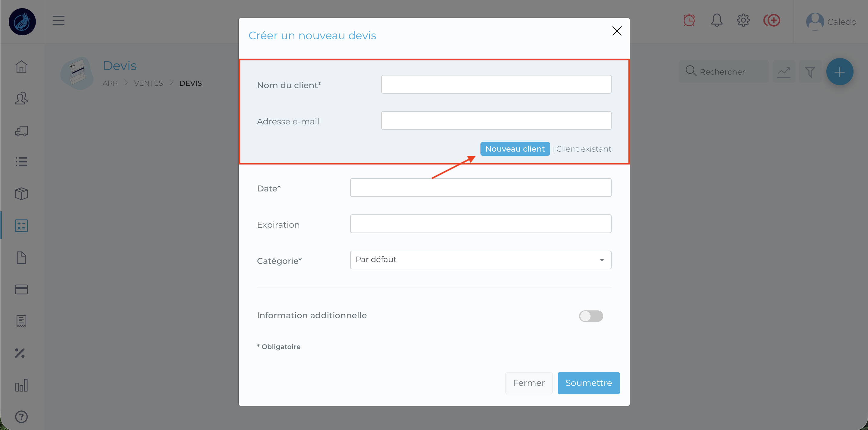Click the Nom du client field

(x=496, y=84)
